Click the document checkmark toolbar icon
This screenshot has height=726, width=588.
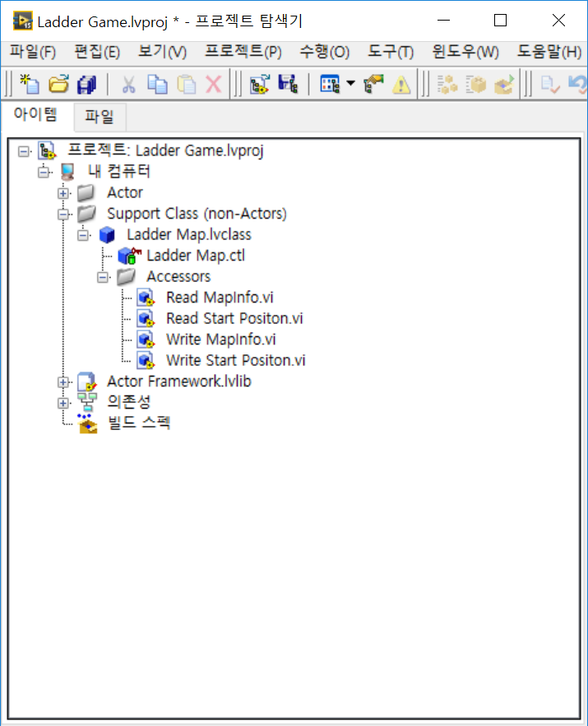tap(551, 84)
